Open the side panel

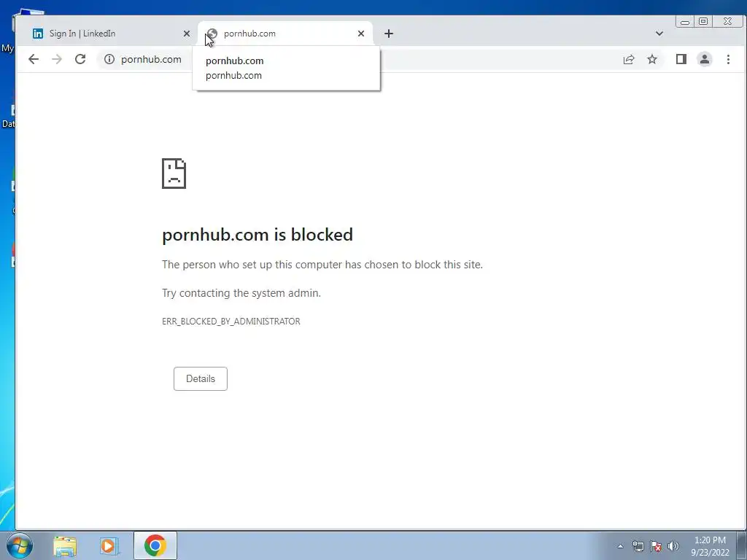coord(681,59)
